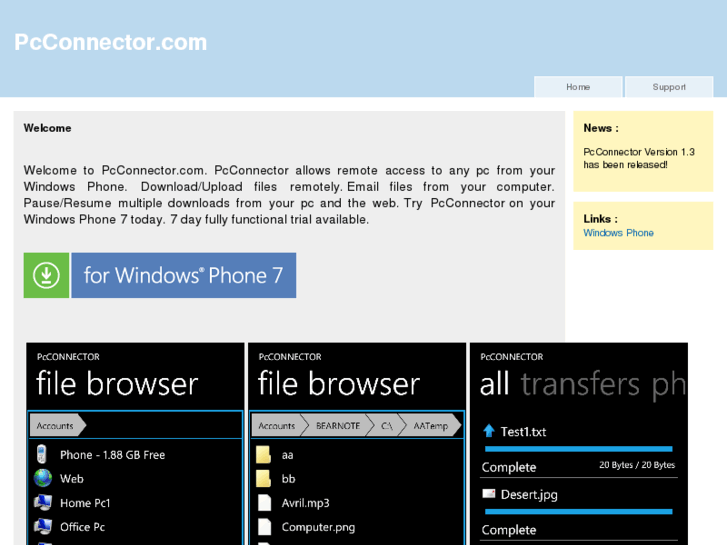Click the Welcome heading
Image resolution: width=727 pixels, height=545 pixels.
[x=47, y=128]
